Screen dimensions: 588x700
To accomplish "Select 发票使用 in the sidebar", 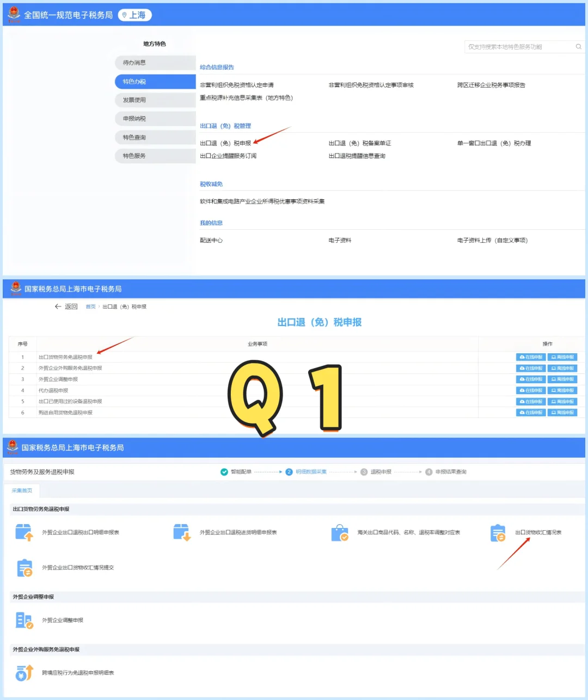I will [x=155, y=100].
